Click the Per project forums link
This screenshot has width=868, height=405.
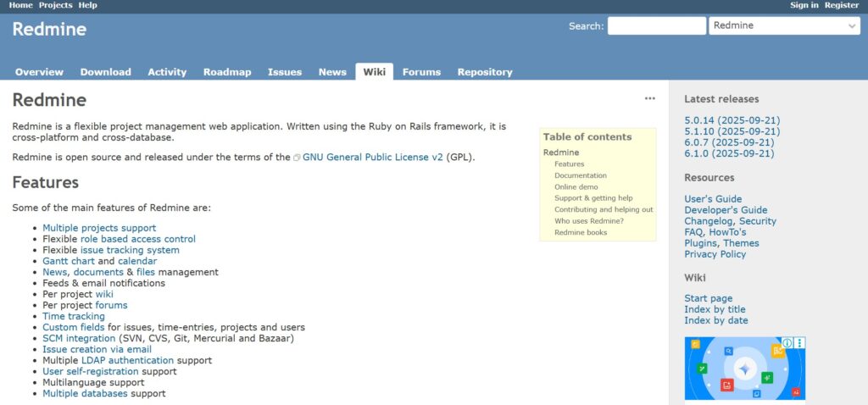[111, 305]
